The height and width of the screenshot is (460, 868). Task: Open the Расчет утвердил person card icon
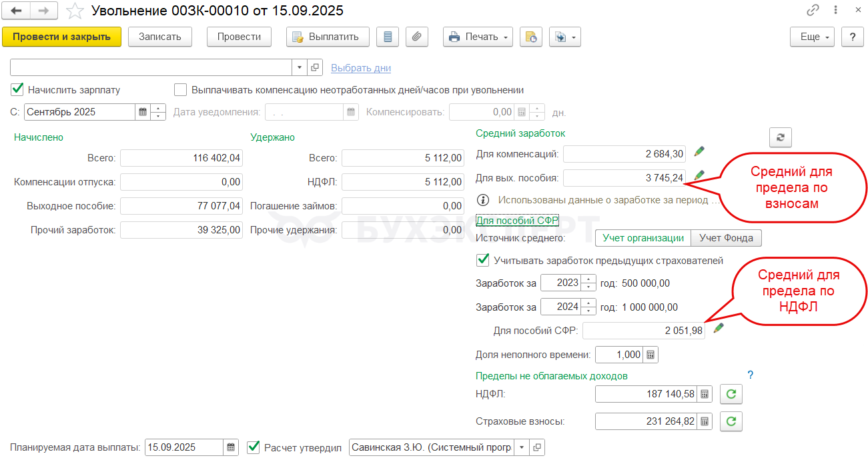pos(536,447)
